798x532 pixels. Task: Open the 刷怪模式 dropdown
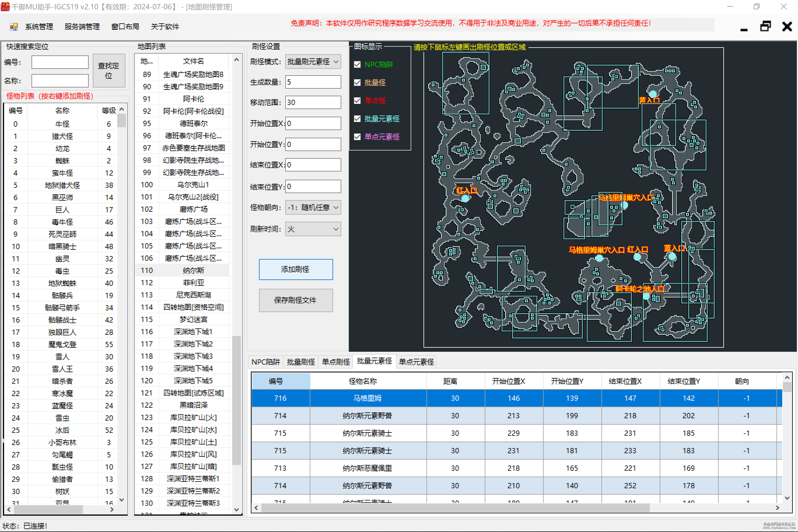click(313, 62)
